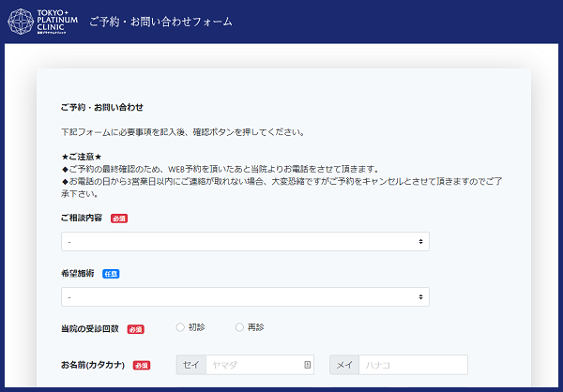Click the ご予約・お問い合わせフォーム header title
The height and width of the screenshot is (392, 563).
pos(160,22)
